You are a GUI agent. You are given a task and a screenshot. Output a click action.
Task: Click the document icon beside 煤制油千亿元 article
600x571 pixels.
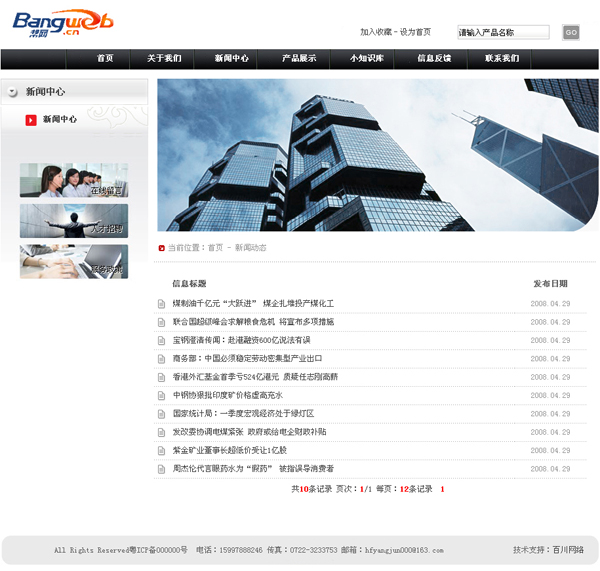click(161, 304)
